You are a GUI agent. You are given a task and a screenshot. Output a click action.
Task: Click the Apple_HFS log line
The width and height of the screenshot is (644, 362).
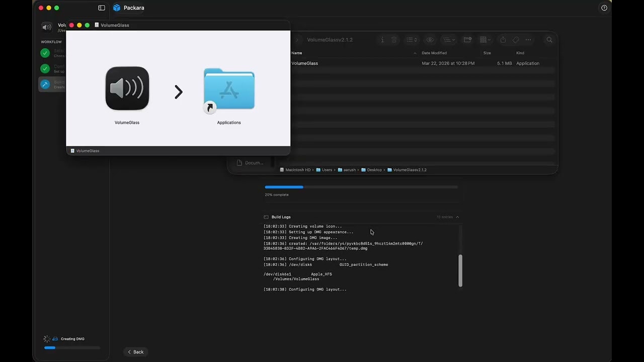click(x=298, y=274)
